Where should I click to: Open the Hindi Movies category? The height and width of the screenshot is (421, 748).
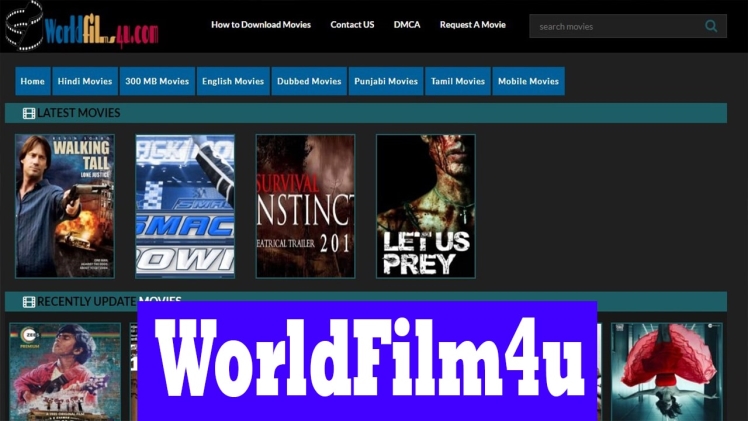click(84, 81)
